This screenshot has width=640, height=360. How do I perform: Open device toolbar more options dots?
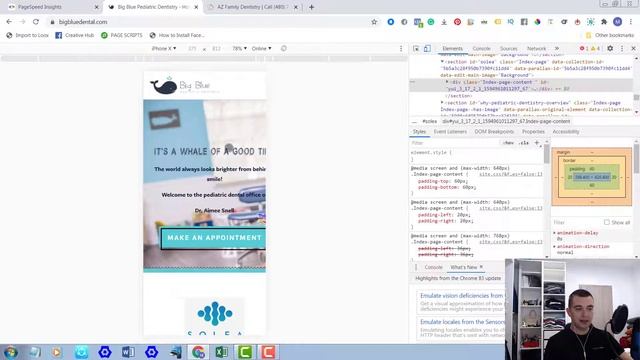coord(401,48)
